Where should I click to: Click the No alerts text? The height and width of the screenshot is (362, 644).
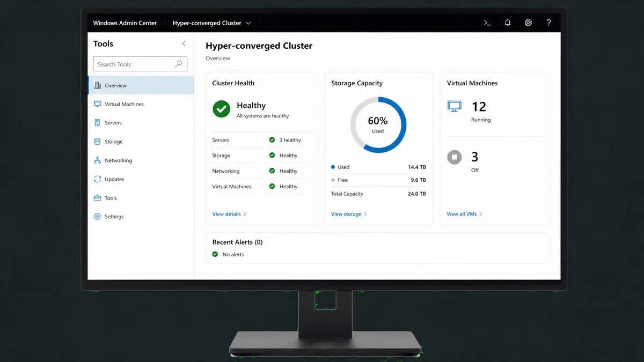[x=233, y=254]
